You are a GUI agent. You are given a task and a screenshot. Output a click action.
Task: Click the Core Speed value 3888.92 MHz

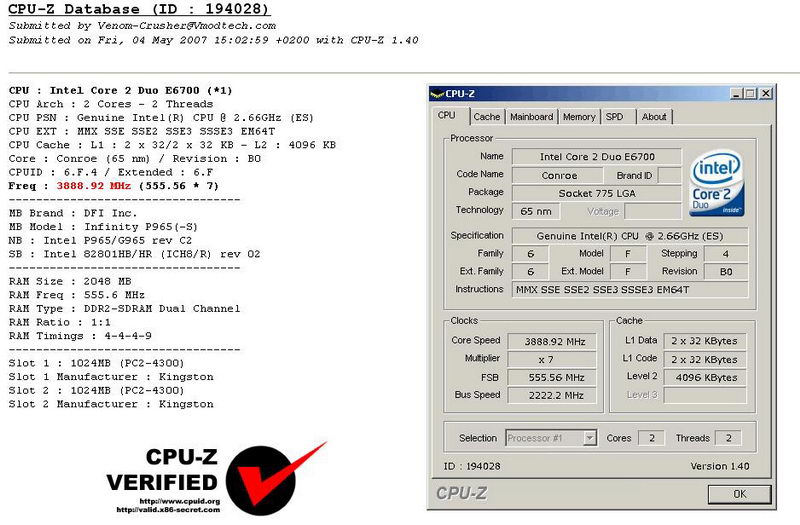553,341
